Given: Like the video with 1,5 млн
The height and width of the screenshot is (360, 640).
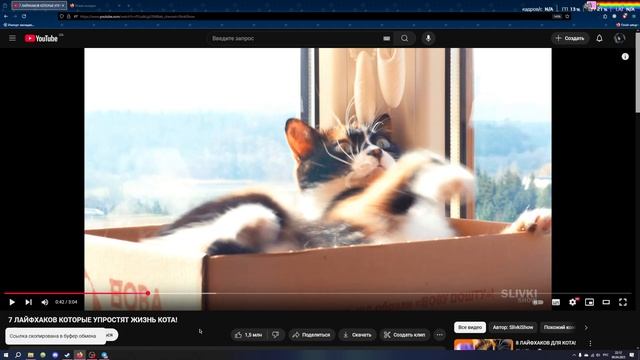Looking at the screenshot, I should click(x=249, y=335).
